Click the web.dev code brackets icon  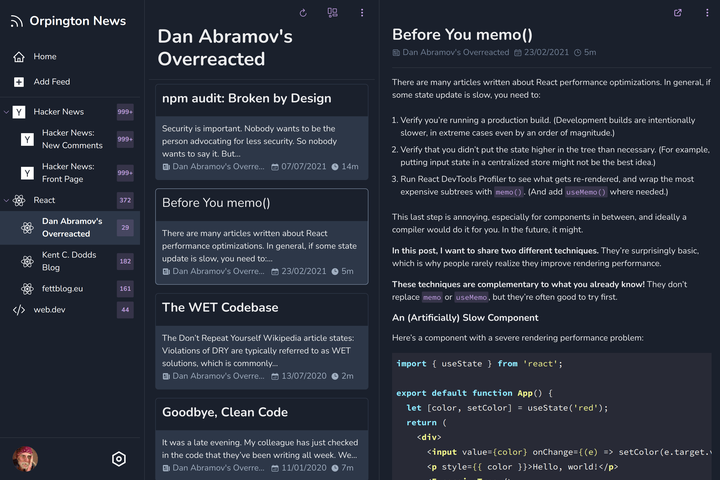click(19, 310)
